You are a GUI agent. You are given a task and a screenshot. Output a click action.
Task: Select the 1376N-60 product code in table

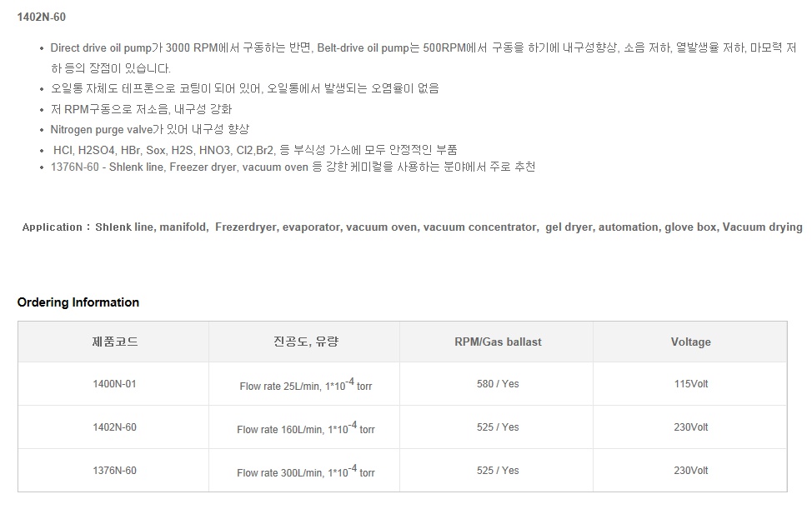point(114,471)
